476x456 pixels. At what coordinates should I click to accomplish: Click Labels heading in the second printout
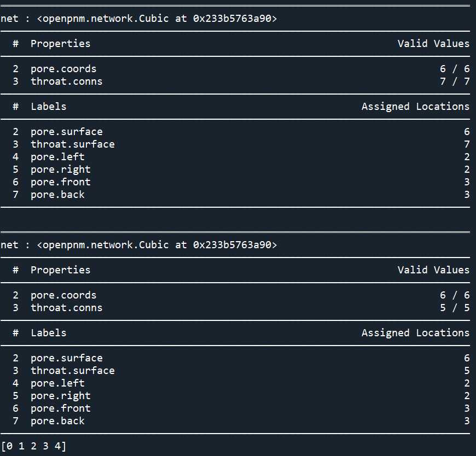[49, 333]
